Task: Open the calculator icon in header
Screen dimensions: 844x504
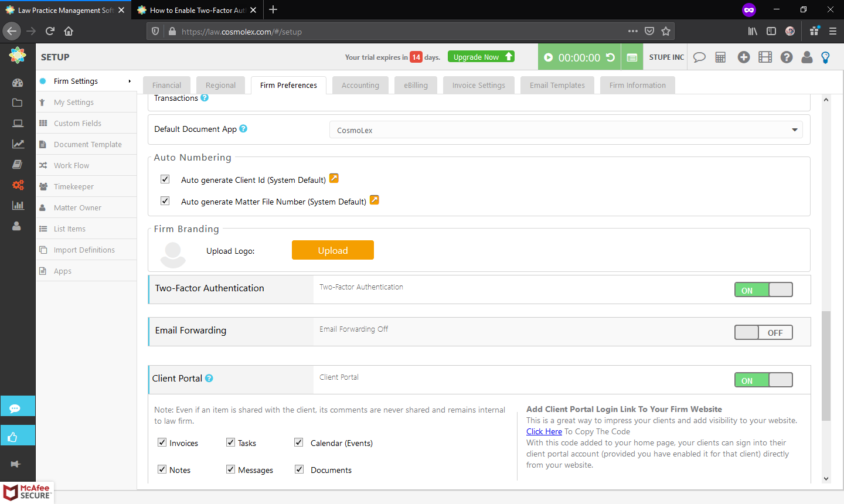Action: click(720, 57)
